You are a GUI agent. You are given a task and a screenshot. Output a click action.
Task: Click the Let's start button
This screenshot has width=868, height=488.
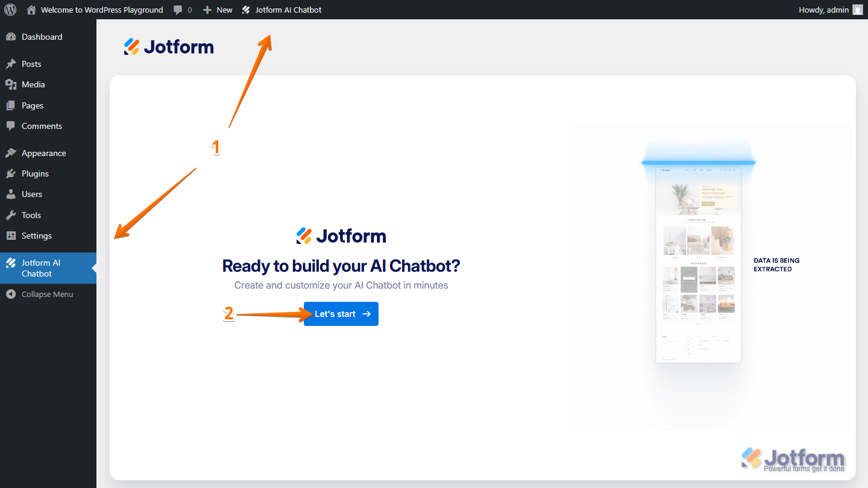click(x=341, y=314)
